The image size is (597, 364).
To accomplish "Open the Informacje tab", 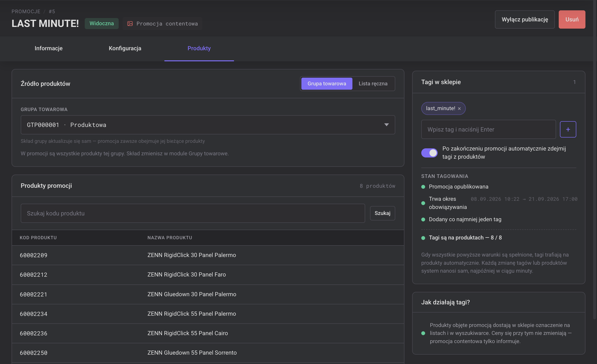I will pos(48,48).
